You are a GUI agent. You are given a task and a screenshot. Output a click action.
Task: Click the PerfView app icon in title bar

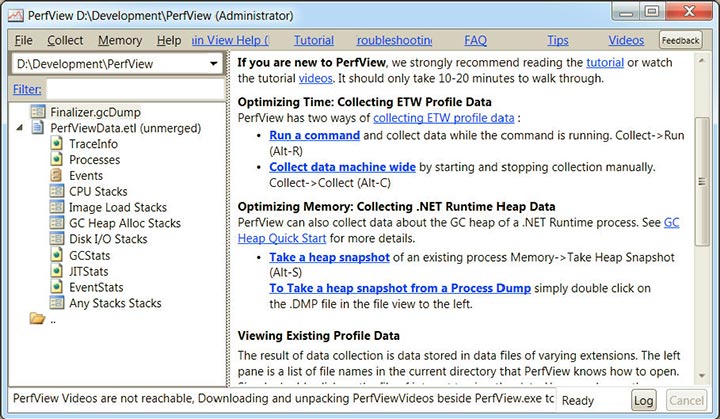click(x=16, y=16)
